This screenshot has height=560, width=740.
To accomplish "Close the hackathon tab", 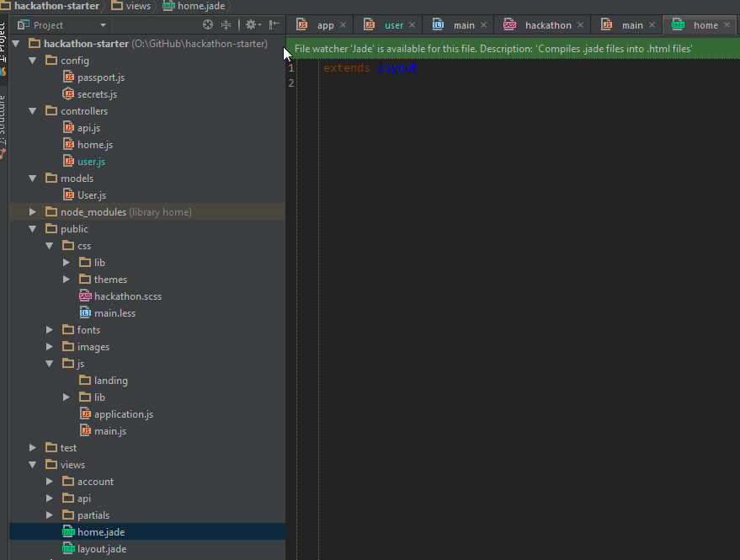I will click(x=581, y=25).
